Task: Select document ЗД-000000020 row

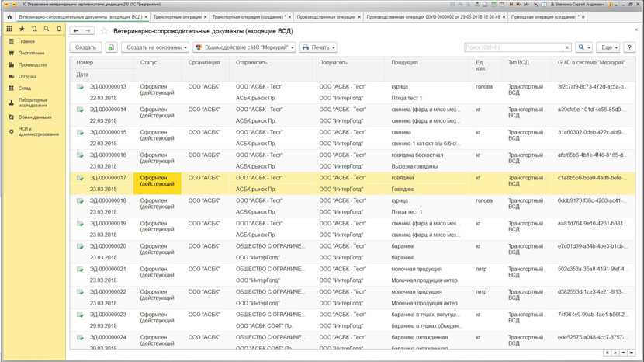Action: tap(352, 252)
